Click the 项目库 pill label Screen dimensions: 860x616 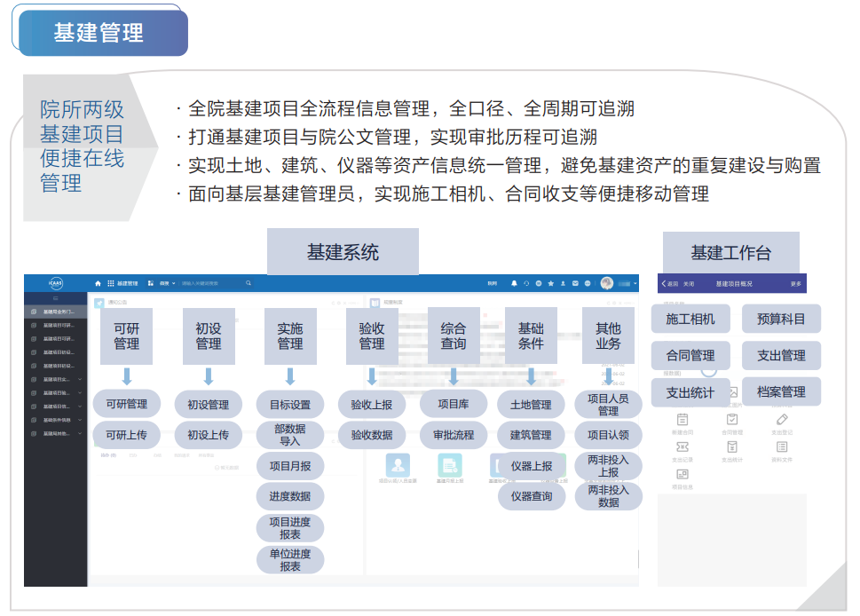click(453, 404)
